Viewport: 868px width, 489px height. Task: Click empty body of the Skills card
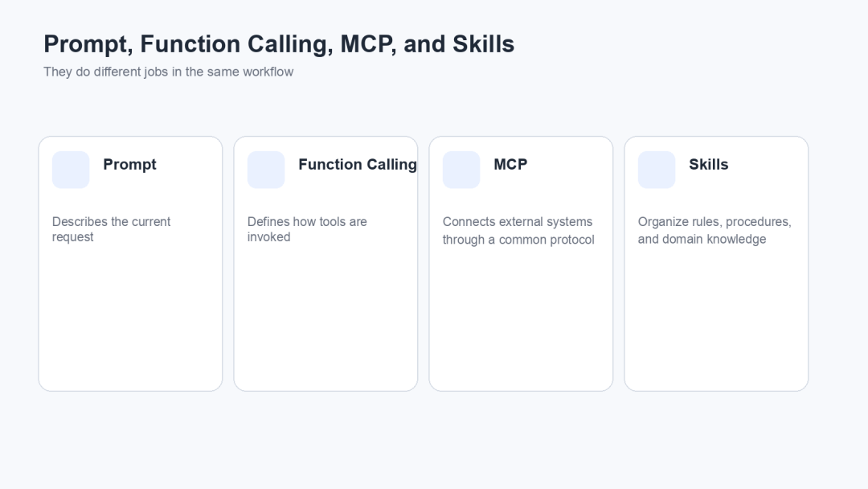click(x=716, y=315)
